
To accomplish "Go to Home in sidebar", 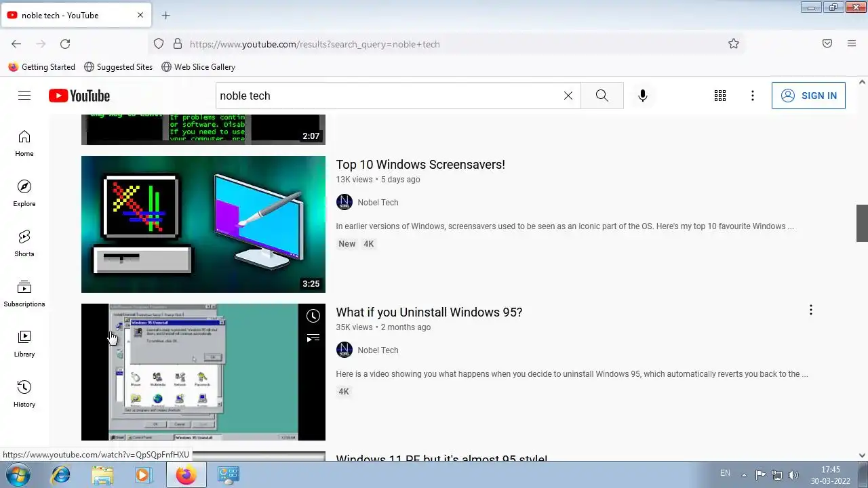I will [x=24, y=144].
